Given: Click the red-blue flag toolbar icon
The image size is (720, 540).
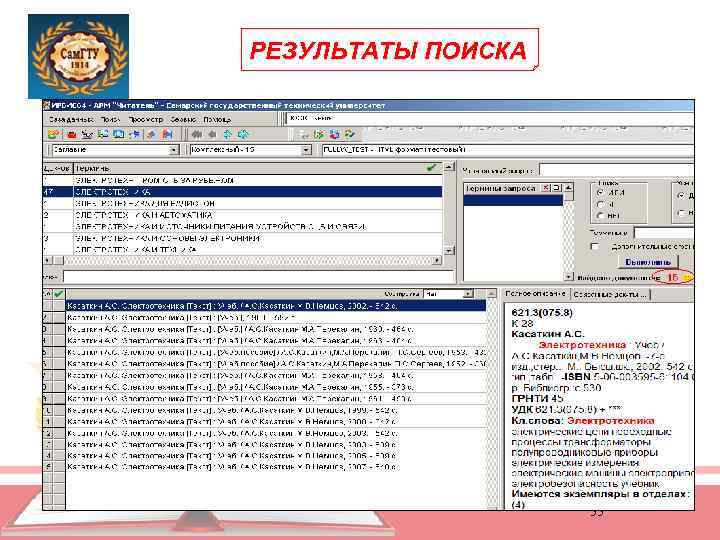Looking at the screenshot, I should tap(167, 134).
